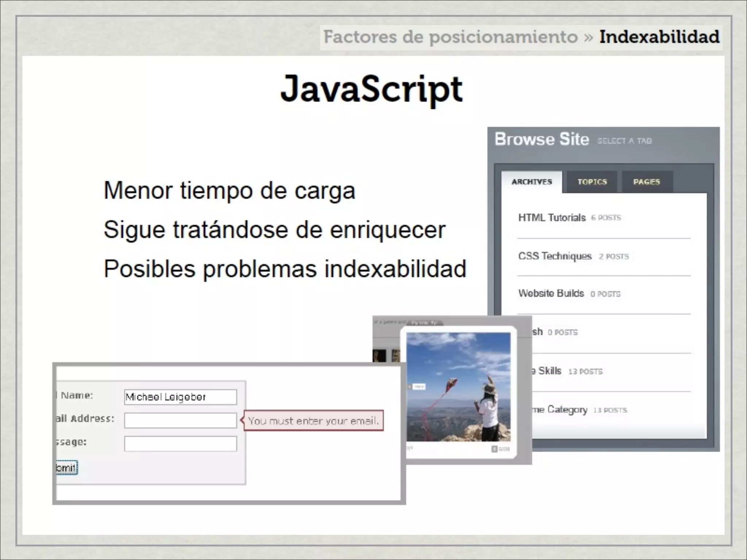
Task: Open the Website Builds category link
Action: (x=551, y=293)
